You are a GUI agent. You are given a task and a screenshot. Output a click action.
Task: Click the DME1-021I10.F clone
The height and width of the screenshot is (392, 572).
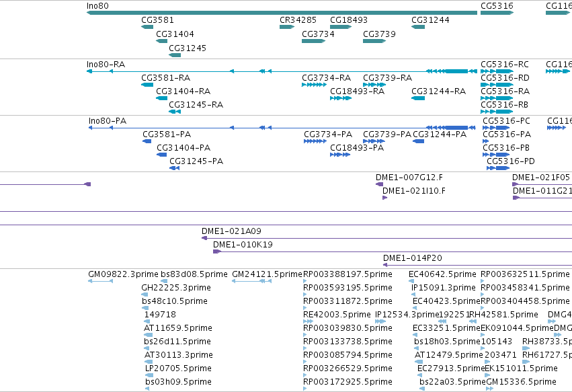tap(385, 198)
